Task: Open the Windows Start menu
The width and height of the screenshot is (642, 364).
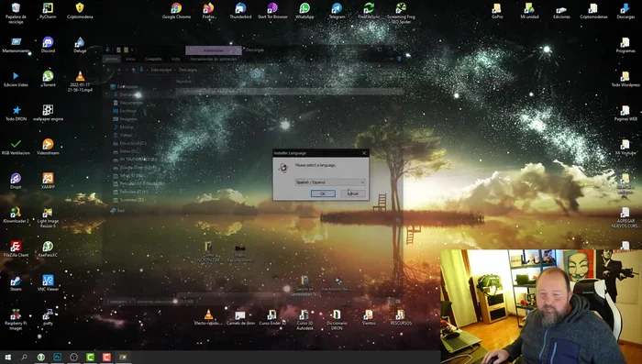Action: tap(7, 357)
